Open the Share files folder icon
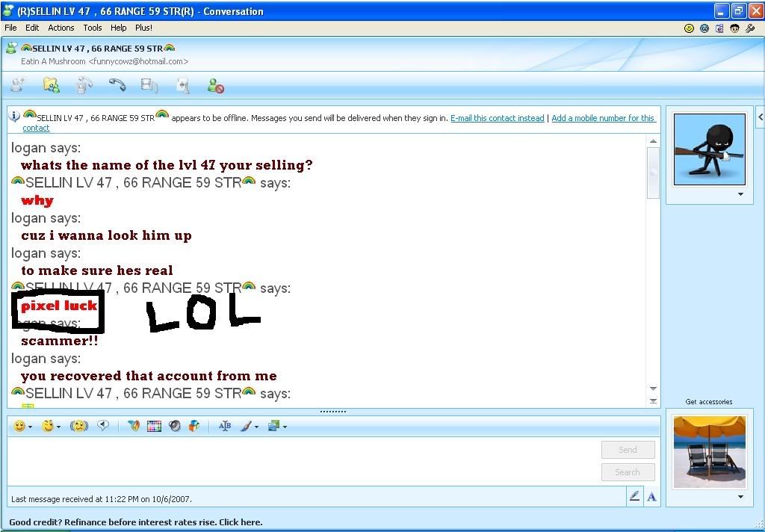Viewport: 765px width, 532px height. (51, 86)
